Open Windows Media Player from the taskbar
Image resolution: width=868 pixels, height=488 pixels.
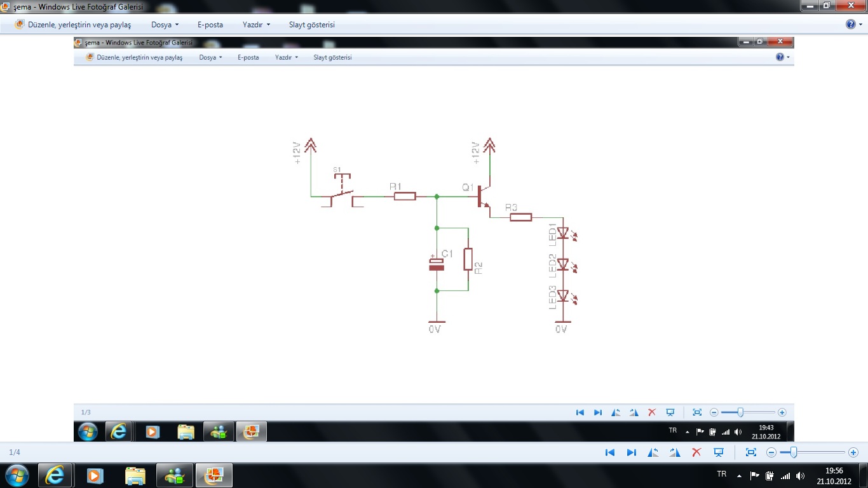(95, 475)
